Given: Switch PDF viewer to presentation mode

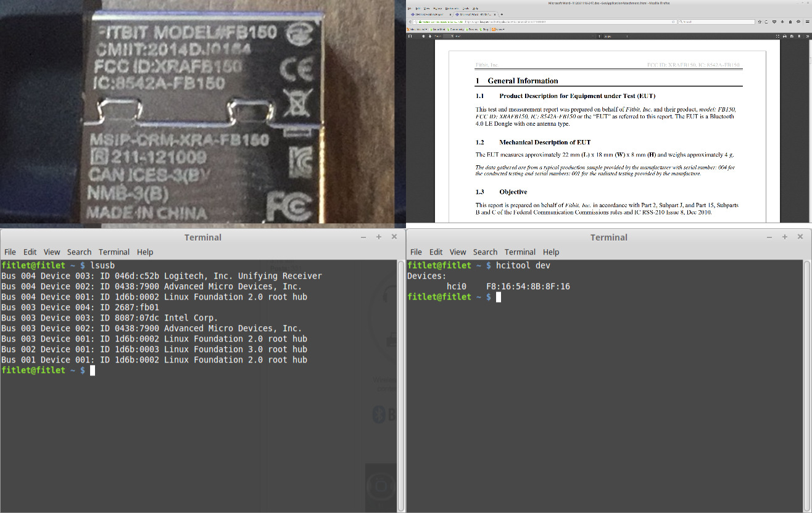Looking at the screenshot, I should point(777,36).
